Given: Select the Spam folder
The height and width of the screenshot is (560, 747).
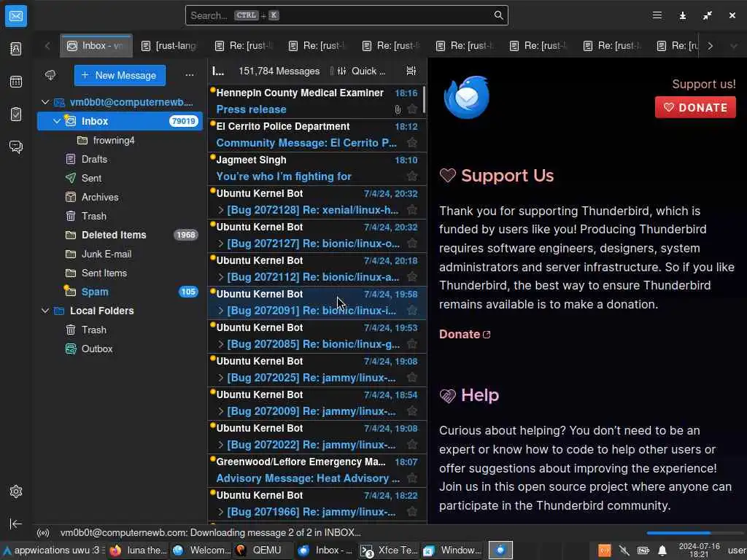Looking at the screenshot, I should pyautogui.click(x=120, y=292).
